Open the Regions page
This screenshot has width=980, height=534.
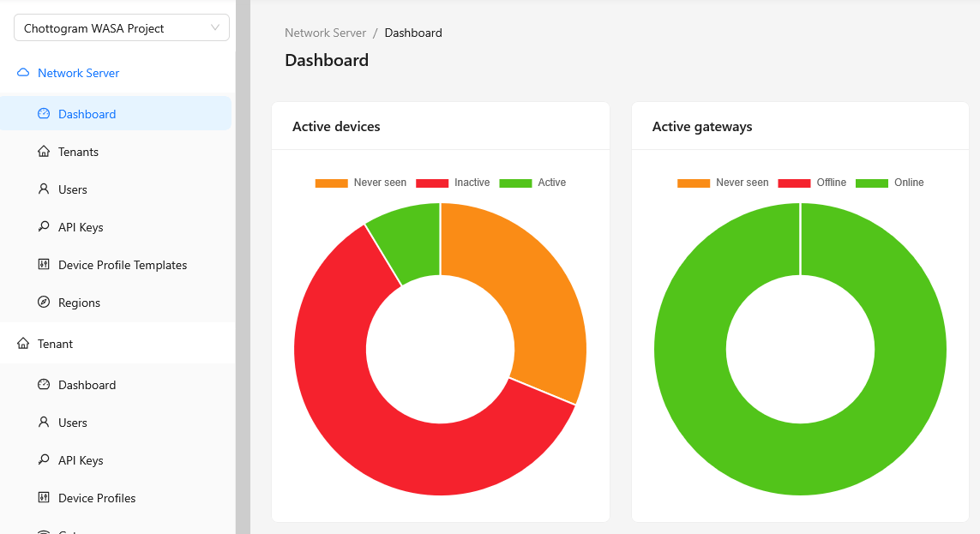pyautogui.click(x=116, y=303)
